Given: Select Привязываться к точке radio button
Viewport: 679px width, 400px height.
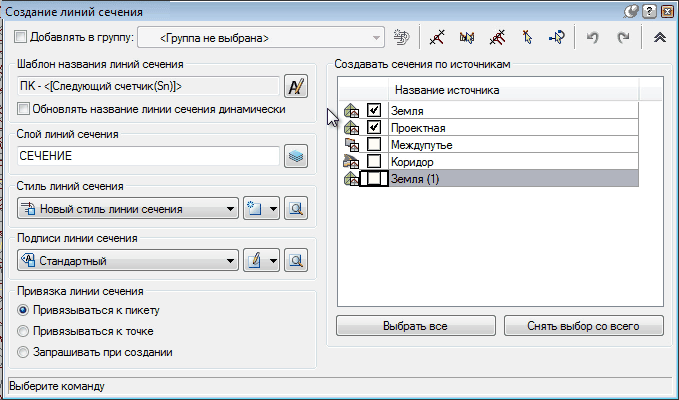Looking at the screenshot, I should coord(24,331).
